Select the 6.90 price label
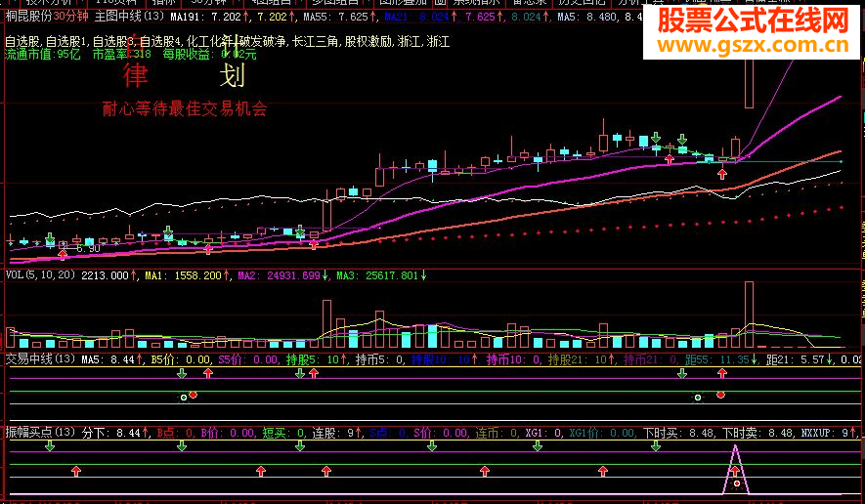The width and height of the screenshot is (865, 504). (89, 249)
